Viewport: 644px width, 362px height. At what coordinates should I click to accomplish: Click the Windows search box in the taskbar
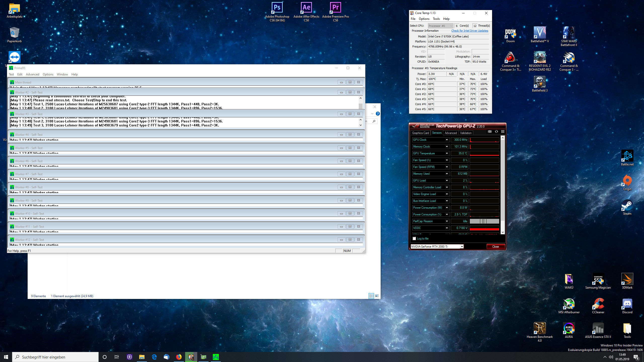click(x=55, y=357)
